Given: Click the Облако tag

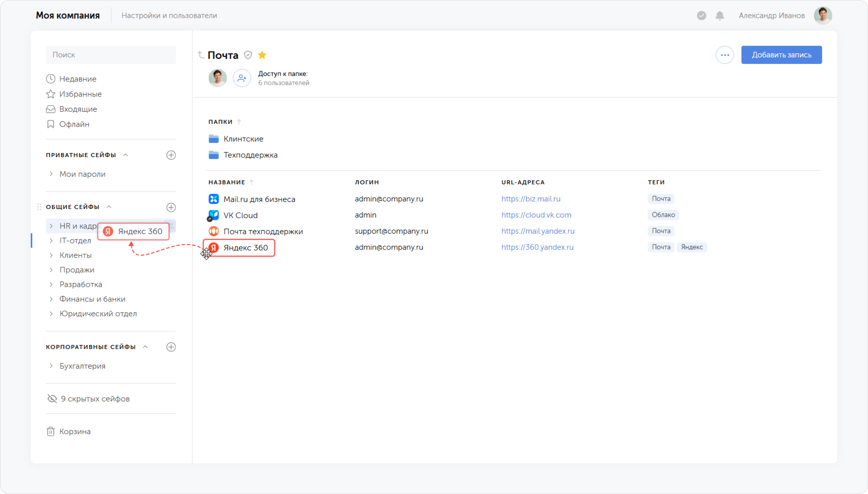Looking at the screenshot, I should click(663, 215).
